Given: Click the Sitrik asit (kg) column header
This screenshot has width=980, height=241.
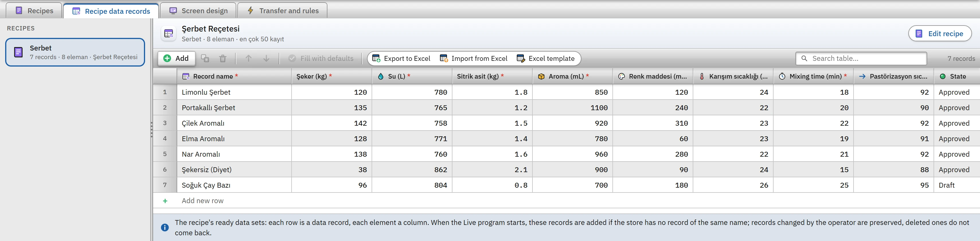Looking at the screenshot, I should [x=492, y=76].
